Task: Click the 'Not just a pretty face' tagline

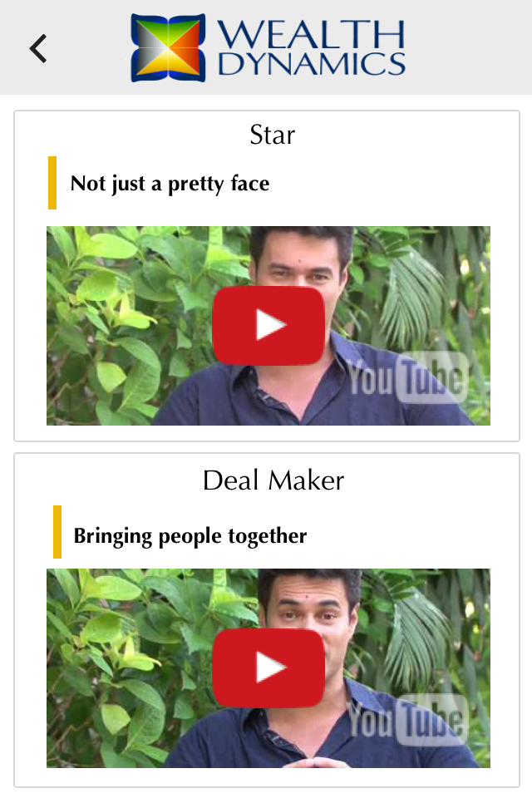Action: 170,184
